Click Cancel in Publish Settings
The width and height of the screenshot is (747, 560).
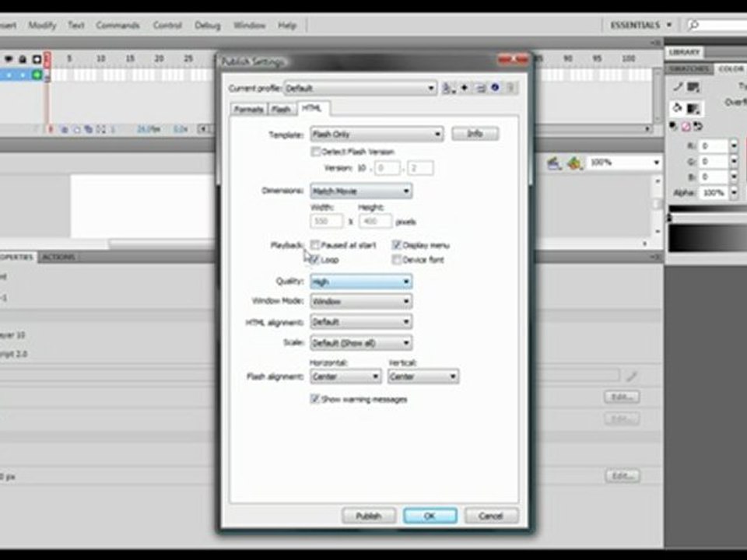[x=491, y=516]
